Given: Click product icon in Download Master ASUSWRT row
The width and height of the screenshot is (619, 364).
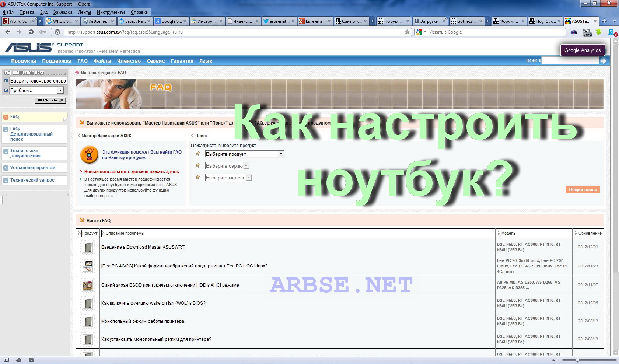Looking at the screenshot, I should coord(88,247).
